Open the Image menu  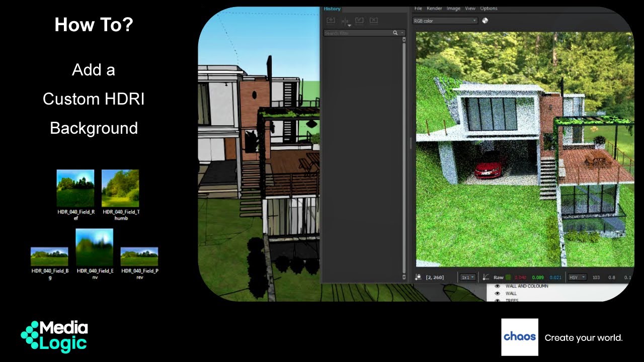coord(453,8)
